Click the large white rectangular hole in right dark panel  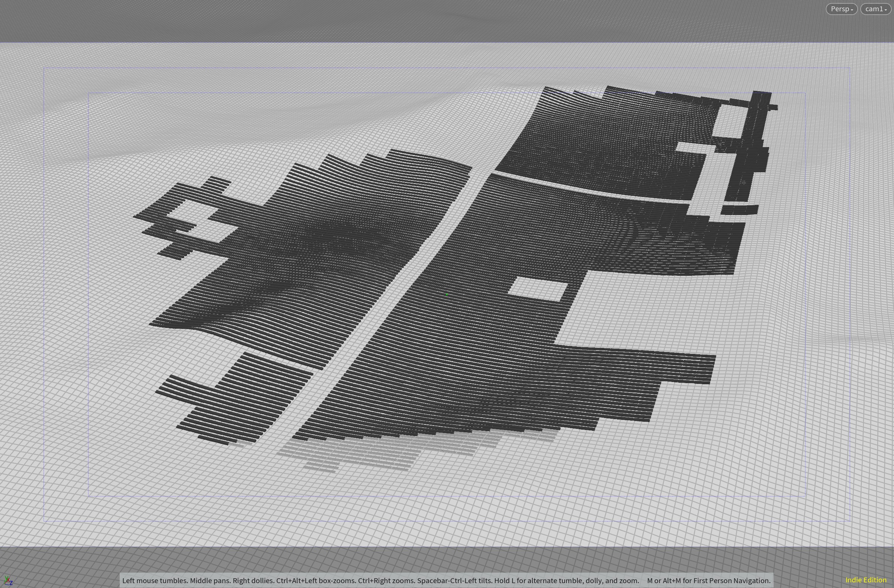click(x=538, y=289)
